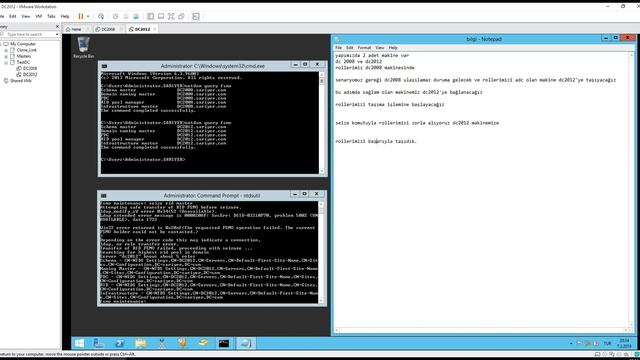640x360 pixels.
Task: Open the Notepad File menu
Action: coord(338,48)
